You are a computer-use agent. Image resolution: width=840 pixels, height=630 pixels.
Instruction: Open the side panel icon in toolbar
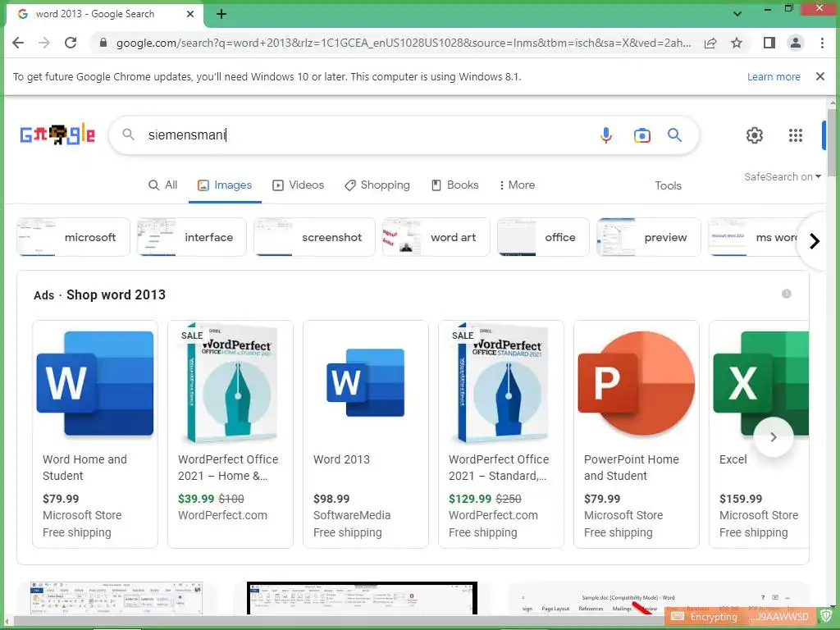pos(769,43)
